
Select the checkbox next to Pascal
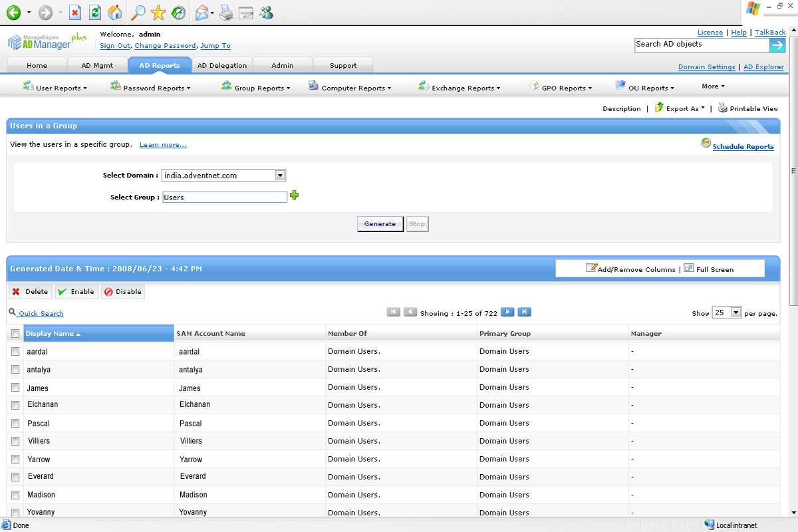[x=15, y=423]
